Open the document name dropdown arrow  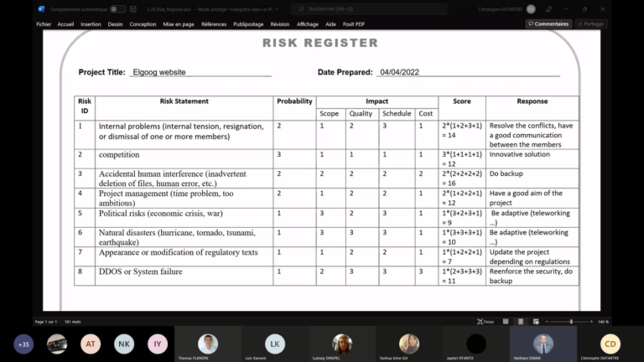pyautogui.click(x=278, y=9)
